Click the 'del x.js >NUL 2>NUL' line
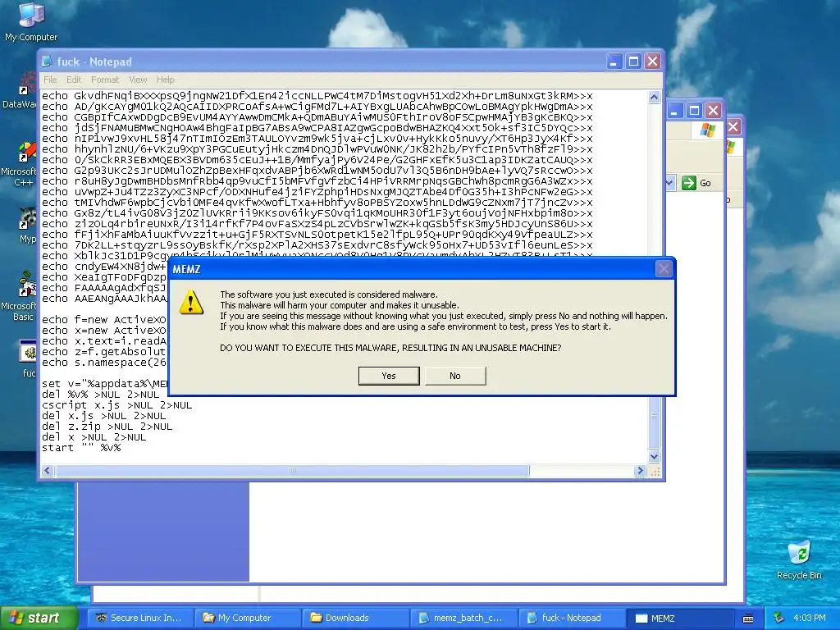Image resolution: width=840 pixels, height=630 pixels. tap(104, 416)
